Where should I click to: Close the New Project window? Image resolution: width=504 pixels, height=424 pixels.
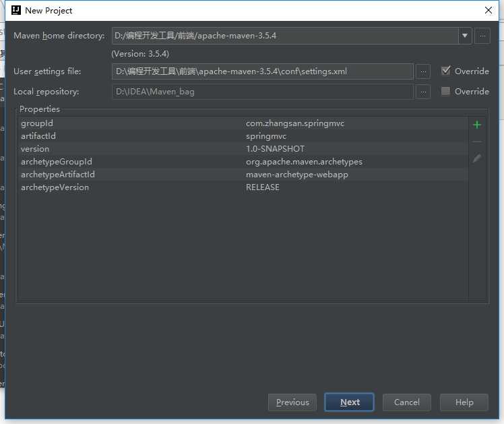point(489,10)
